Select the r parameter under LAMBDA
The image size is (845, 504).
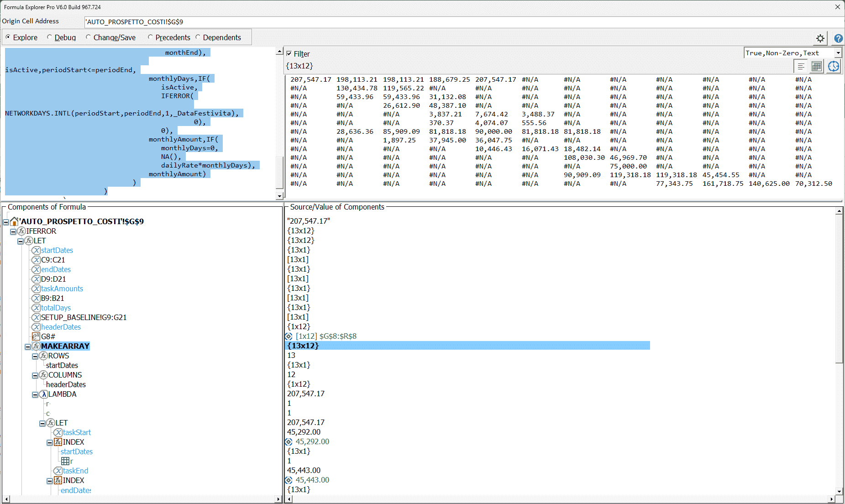[47, 404]
